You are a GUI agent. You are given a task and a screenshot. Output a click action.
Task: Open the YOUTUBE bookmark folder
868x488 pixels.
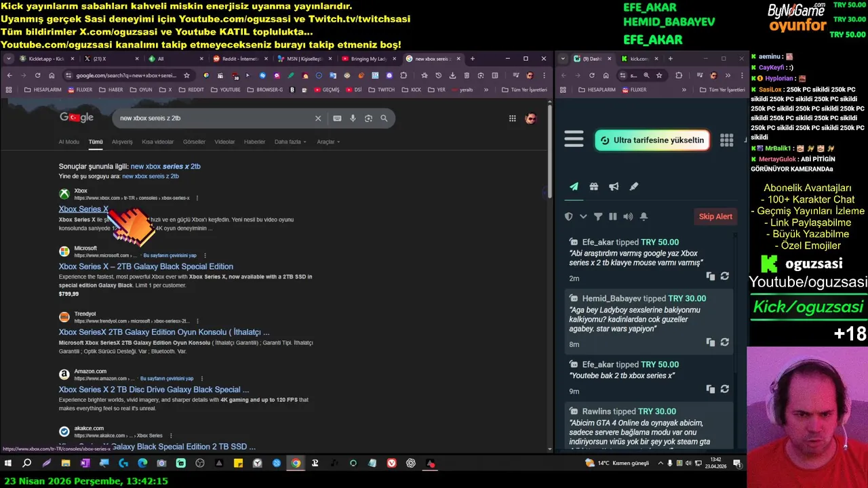point(225,89)
